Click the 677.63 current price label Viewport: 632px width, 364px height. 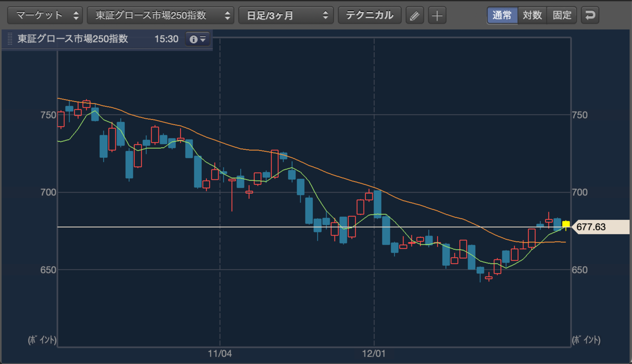pos(600,227)
